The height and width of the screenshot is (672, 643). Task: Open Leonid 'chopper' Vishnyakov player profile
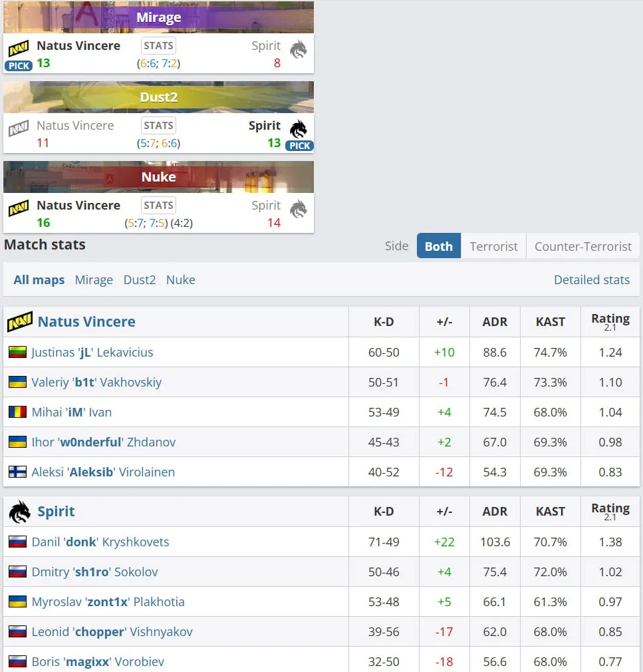112,632
